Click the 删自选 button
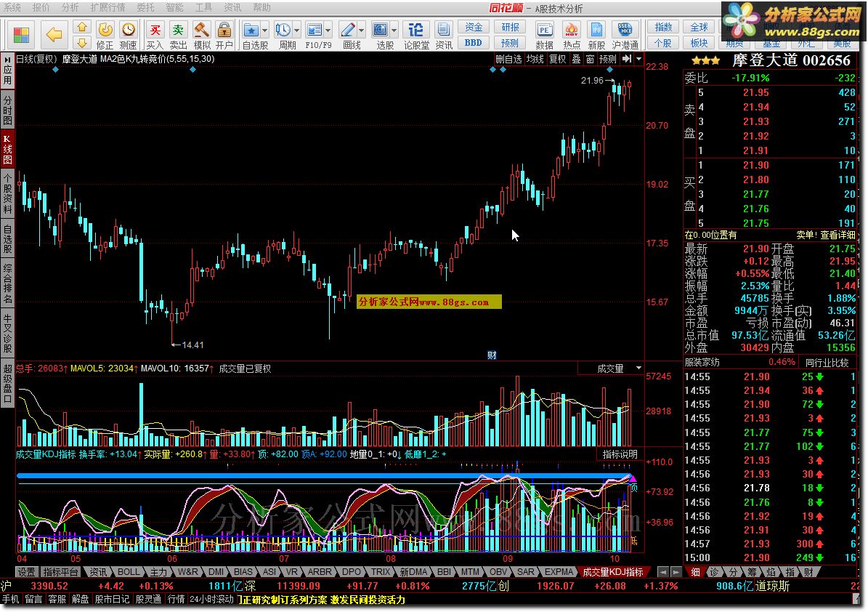 point(508,59)
